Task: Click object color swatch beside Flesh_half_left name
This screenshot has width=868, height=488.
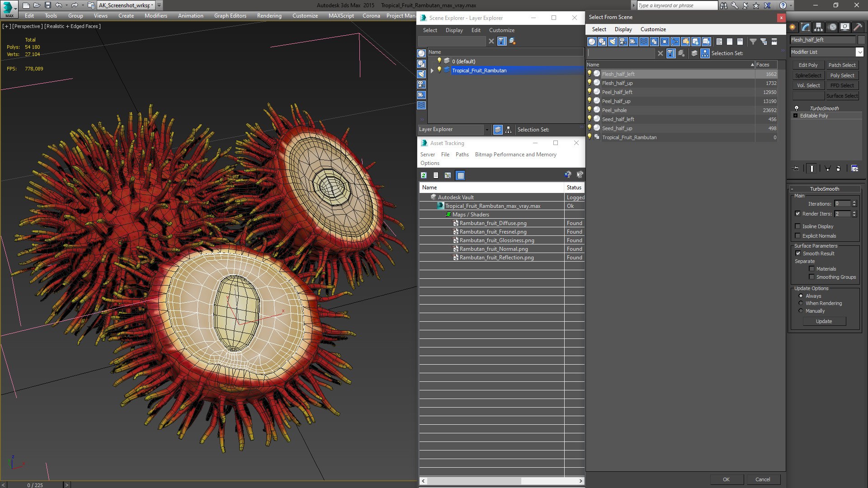Action: 861,40
